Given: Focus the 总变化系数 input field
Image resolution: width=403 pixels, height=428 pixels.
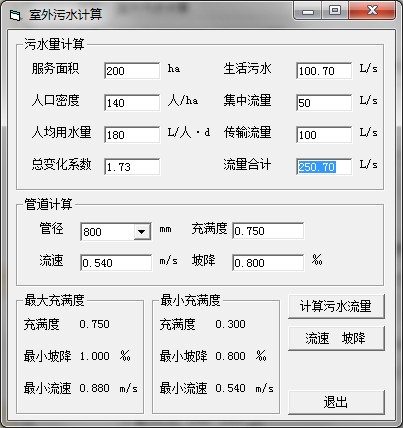Looking at the screenshot, I should pos(132,167).
